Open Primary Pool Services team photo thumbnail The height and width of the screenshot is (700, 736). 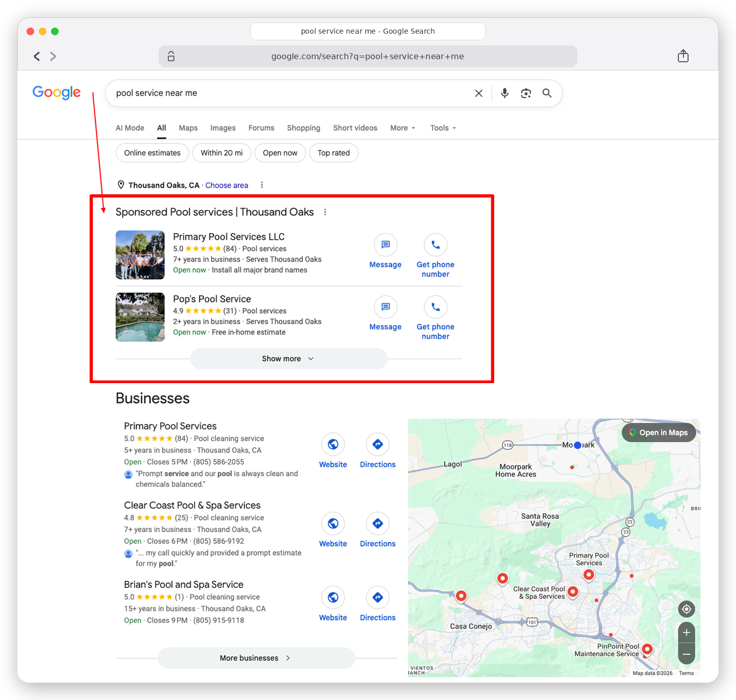(140, 255)
